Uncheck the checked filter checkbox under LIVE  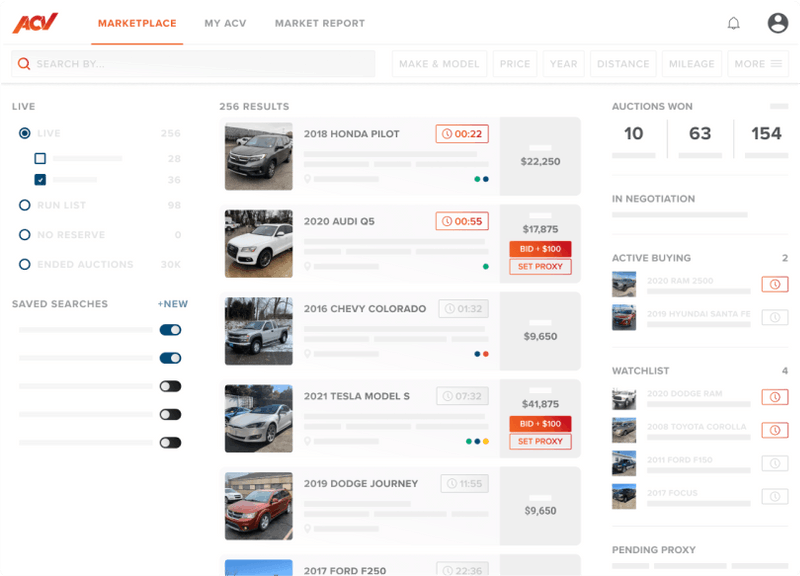point(39,180)
